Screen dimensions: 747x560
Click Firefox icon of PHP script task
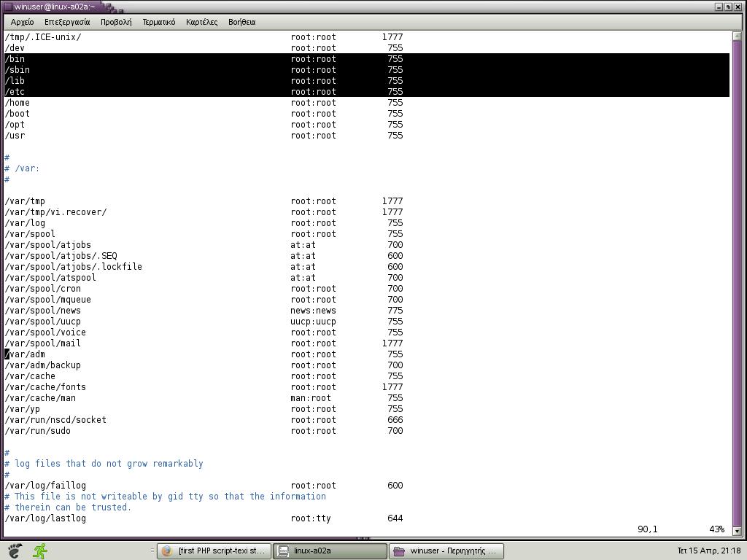[x=167, y=551]
